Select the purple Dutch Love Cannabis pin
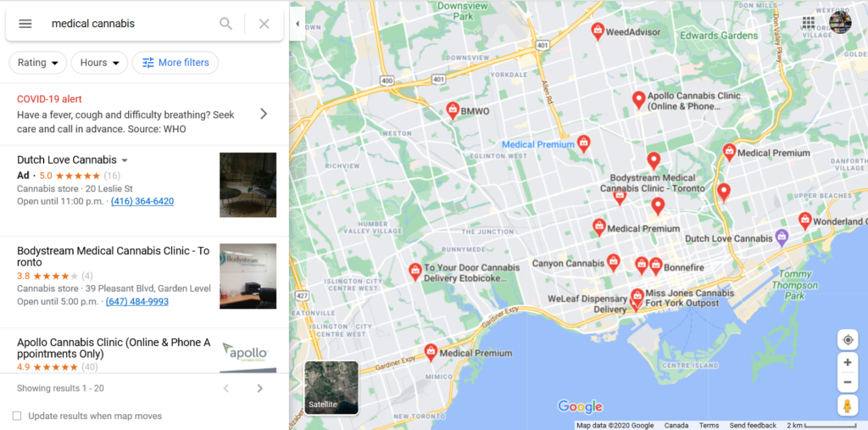 pos(781,237)
